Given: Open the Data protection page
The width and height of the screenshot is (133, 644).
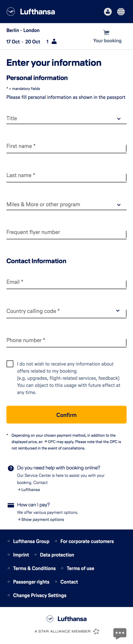Looking at the screenshot, I should [57, 555].
